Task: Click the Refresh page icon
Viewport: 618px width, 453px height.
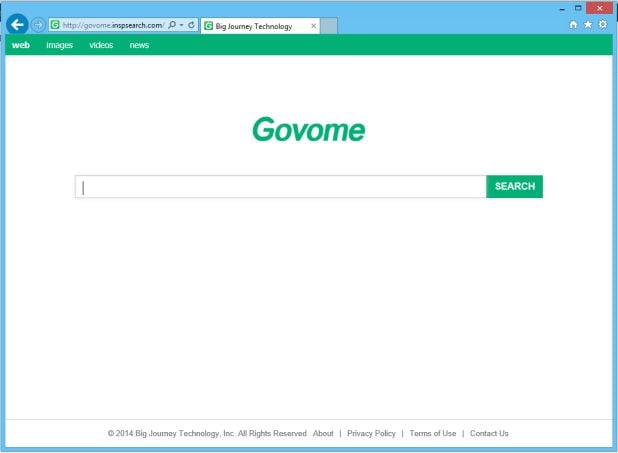Action: (x=191, y=25)
